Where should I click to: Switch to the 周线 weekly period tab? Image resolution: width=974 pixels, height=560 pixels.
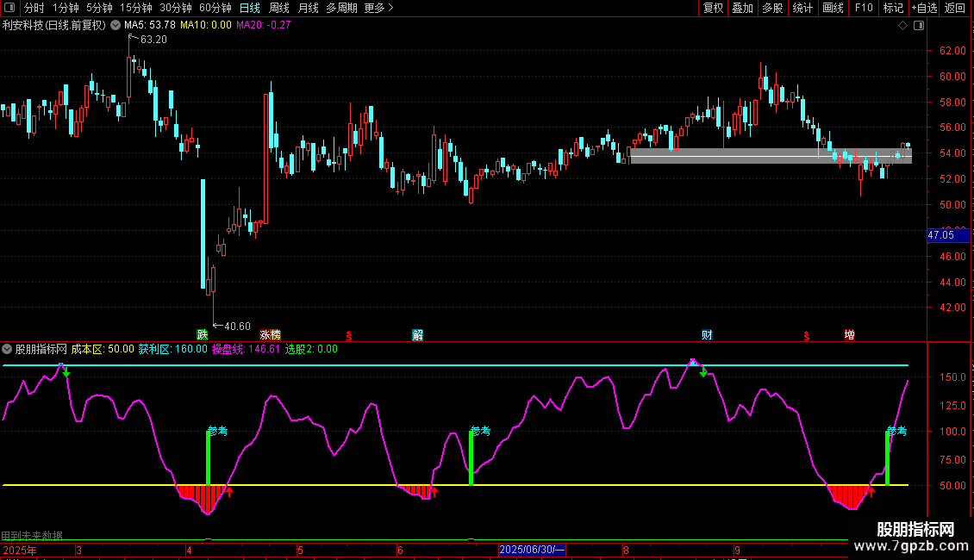pos(279,8)
